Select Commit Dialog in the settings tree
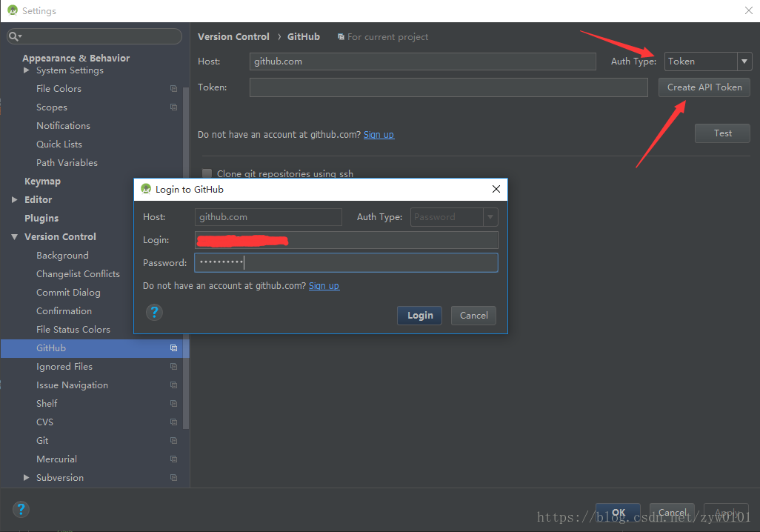Viewport: 760px width, 532px height. tap(68, 293)
